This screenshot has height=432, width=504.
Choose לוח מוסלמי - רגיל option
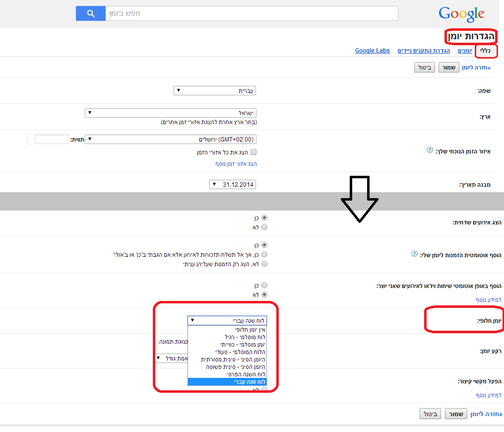click(227, 337)
